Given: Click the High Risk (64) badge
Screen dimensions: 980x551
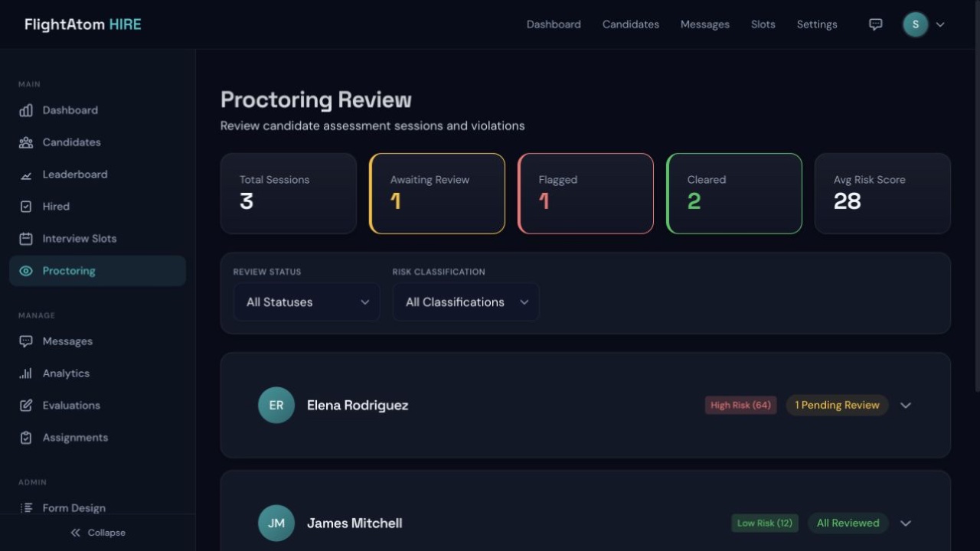Looking at the screenshot, I should click(x=740, y=406).
